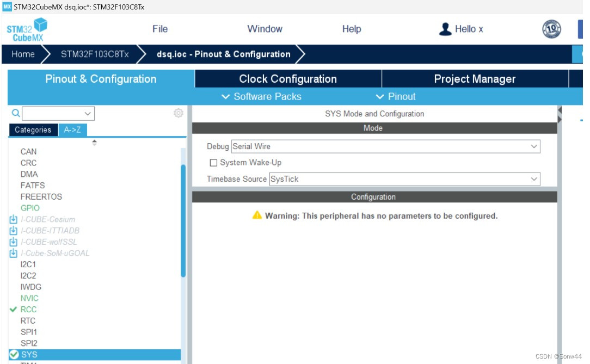Viewport: 590px width, 364px height.
Task: Open the Debug Serial Wire dropdown
Action: 386,146
